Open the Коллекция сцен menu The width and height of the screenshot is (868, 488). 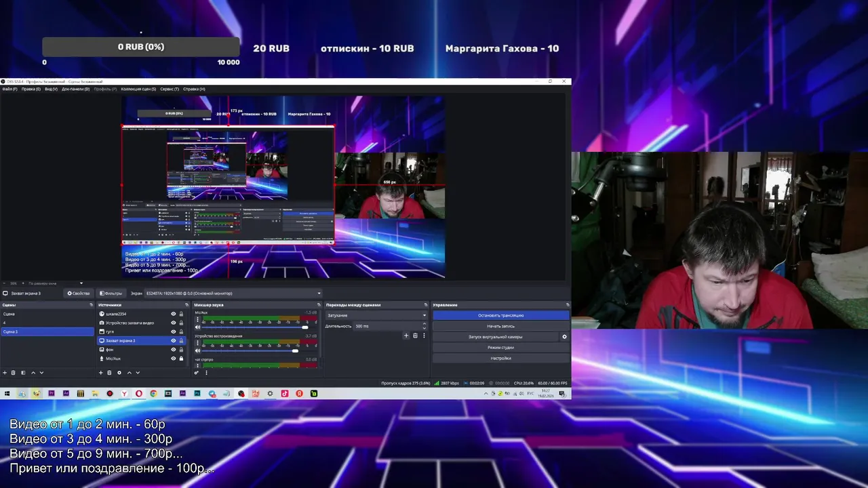point(138,89)
